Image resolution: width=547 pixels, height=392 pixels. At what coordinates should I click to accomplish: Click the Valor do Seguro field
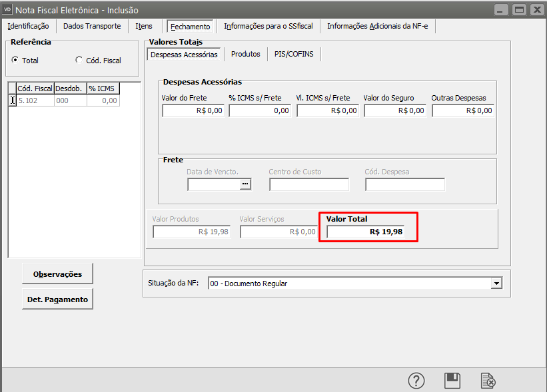(395, 111)
